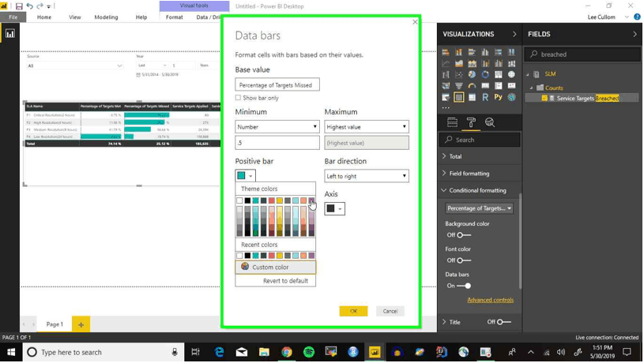
Task: Open Microsoft Edge from the taskbar
Action: click(220, 352)
